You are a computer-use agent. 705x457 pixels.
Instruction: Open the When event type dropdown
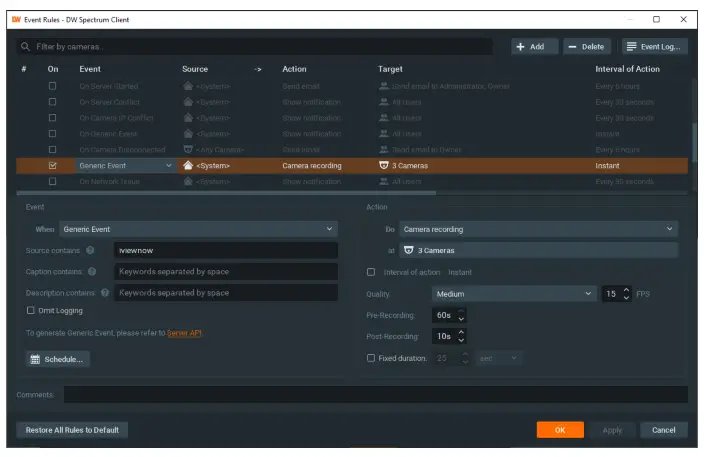pos(198,229)
